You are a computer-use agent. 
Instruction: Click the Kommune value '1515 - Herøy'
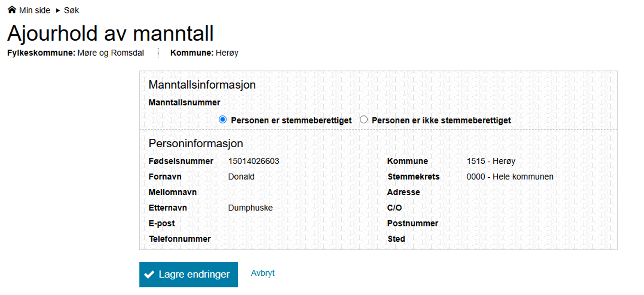(x=491, y=161)
